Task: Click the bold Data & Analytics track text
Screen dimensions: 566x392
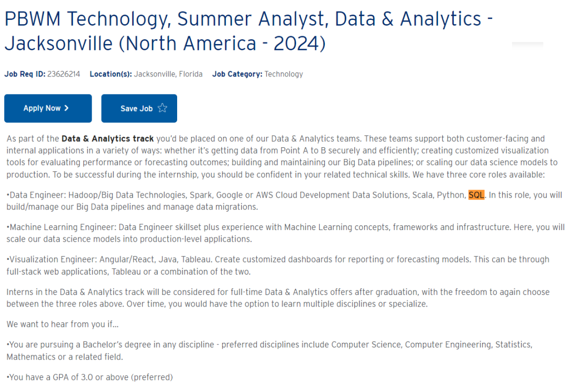Action: (107, 139)
